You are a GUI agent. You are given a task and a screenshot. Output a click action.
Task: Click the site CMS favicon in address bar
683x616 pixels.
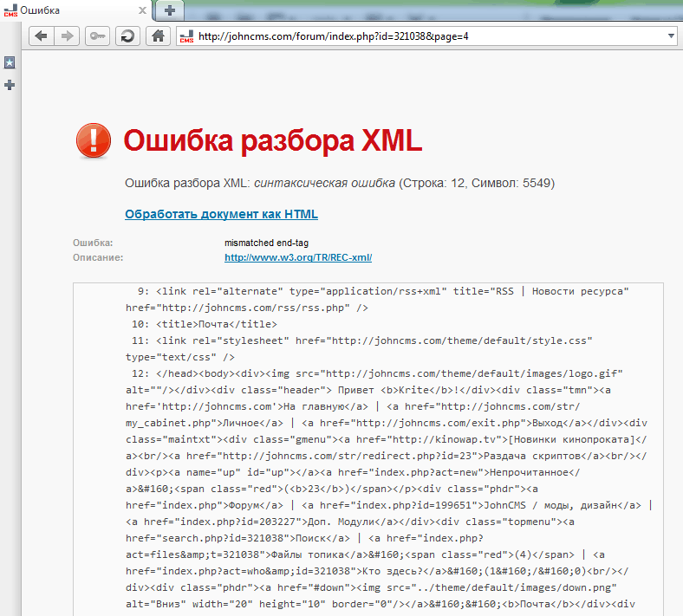click(185, 36)
